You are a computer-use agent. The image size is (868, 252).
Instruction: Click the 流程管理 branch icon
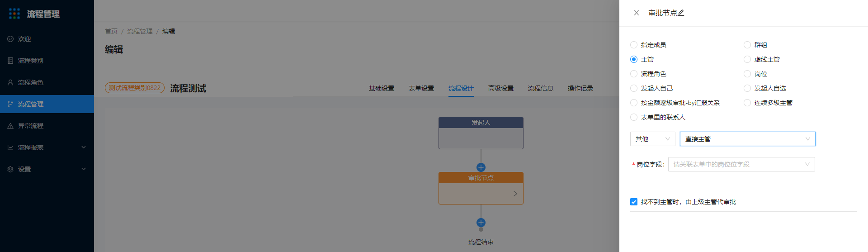coord(10,104)
